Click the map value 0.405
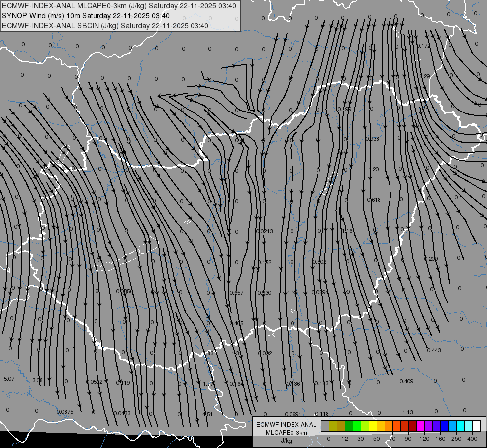Viewport: 487px width, 448px height. pyautogui.click(x=236, y=324)
